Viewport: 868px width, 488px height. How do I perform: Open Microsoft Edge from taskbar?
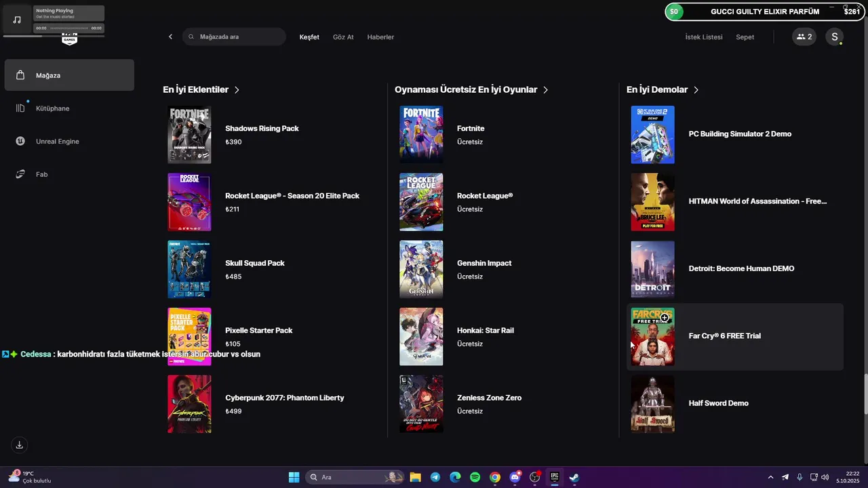(x=455, y=477)
